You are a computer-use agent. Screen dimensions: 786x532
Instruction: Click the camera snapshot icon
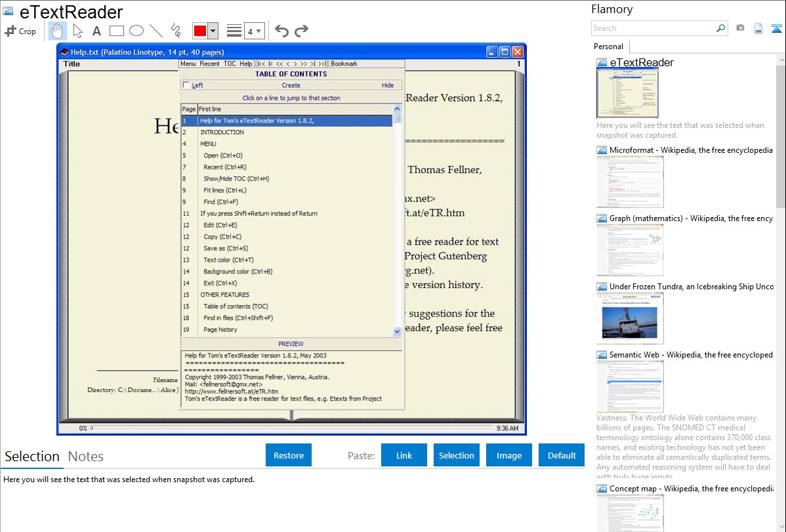point(740,28)
